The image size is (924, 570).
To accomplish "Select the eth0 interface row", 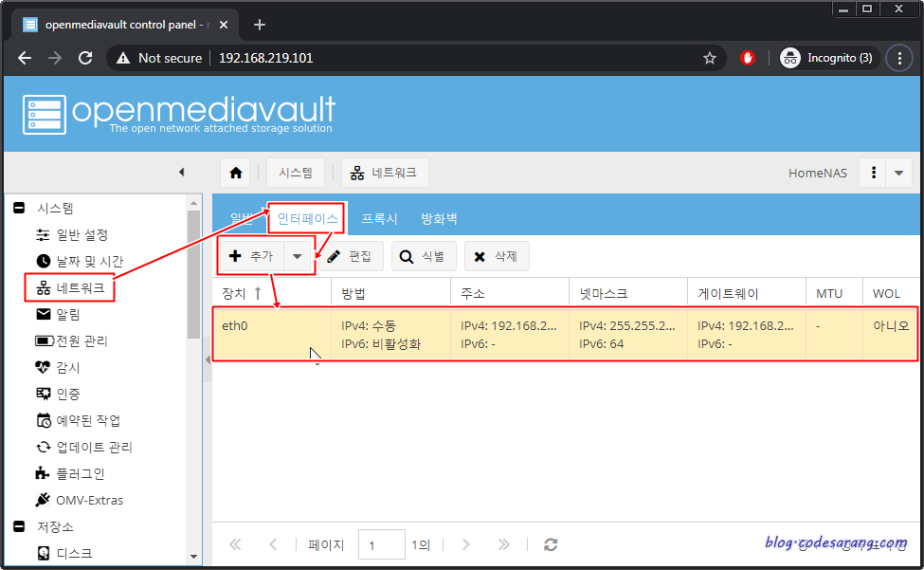I will (565, 334).
